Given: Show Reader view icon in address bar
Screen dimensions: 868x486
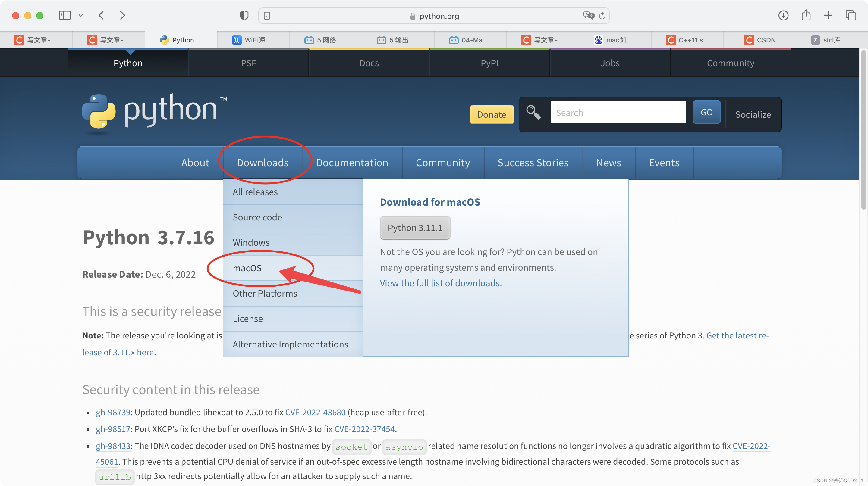Looking at the screenshot, I should tap(267, 16).
